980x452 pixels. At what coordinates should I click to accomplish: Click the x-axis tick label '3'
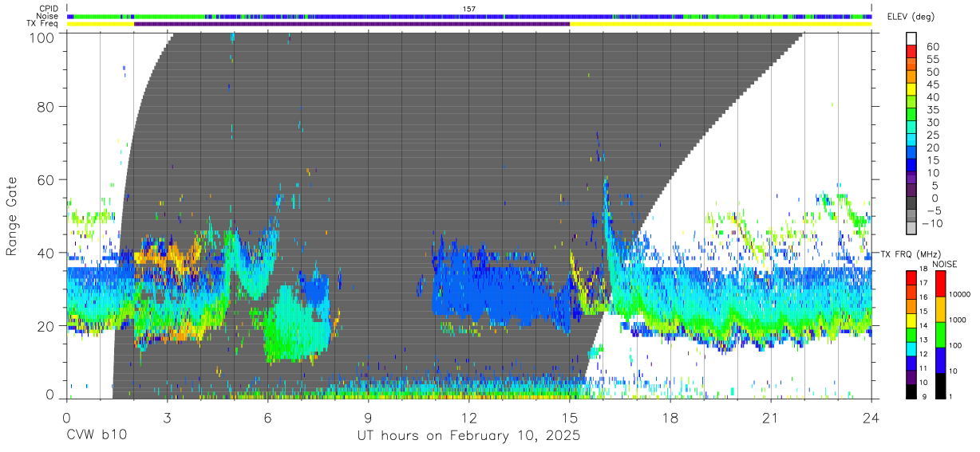point(167,417)
